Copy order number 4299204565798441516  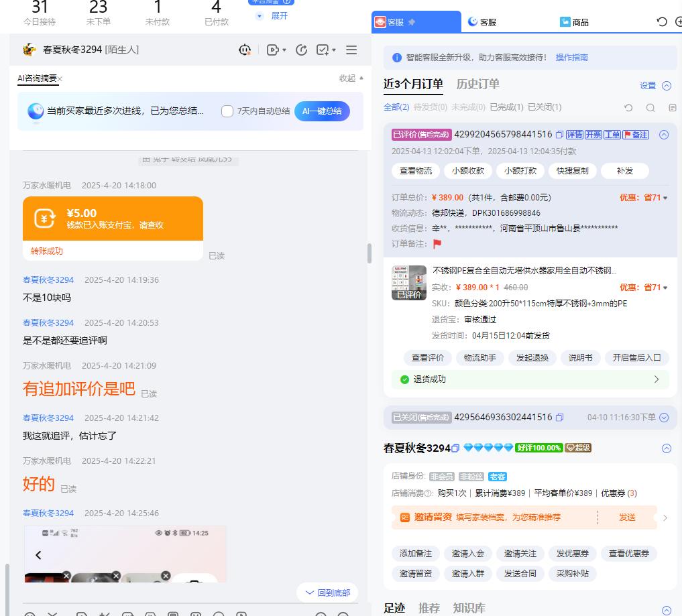[559, 135]
